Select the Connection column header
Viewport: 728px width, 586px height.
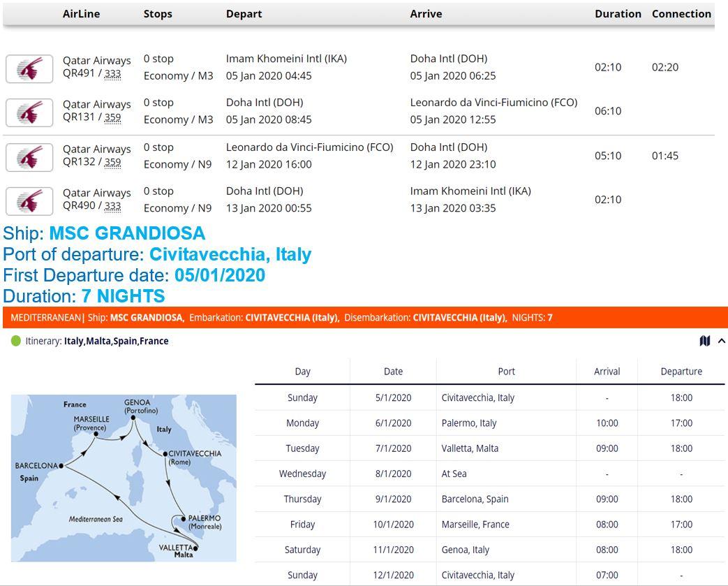(x=681, y=14)
